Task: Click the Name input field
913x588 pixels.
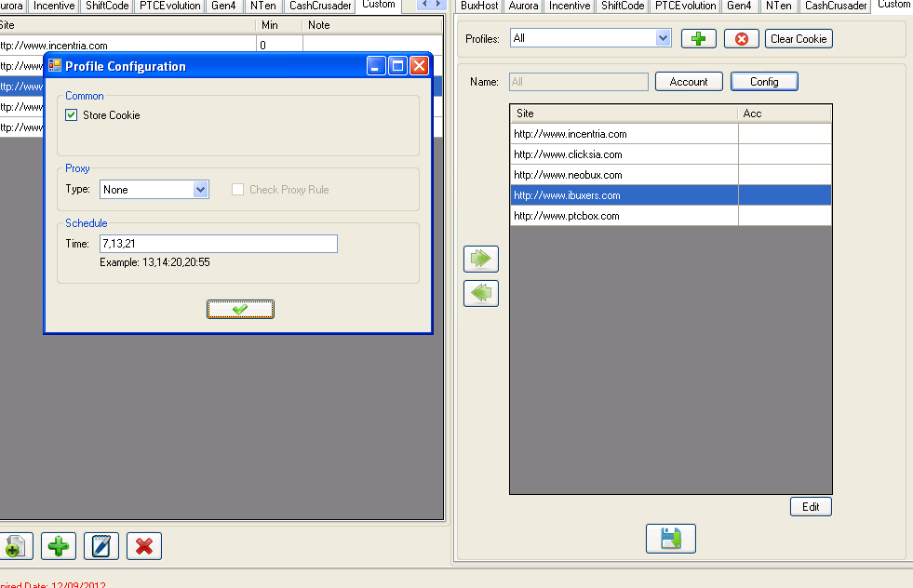Action: [x=579, y=82]
